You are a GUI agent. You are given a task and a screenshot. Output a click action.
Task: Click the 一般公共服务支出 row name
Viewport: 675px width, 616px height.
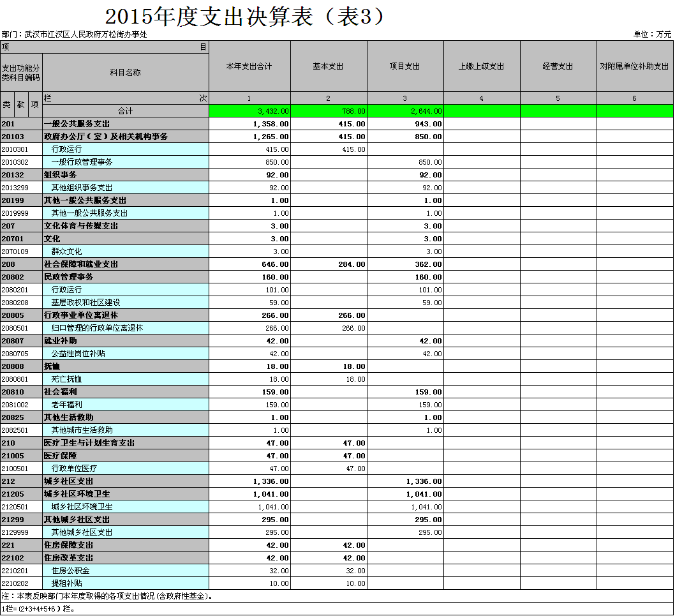click(x=77, y=124)
